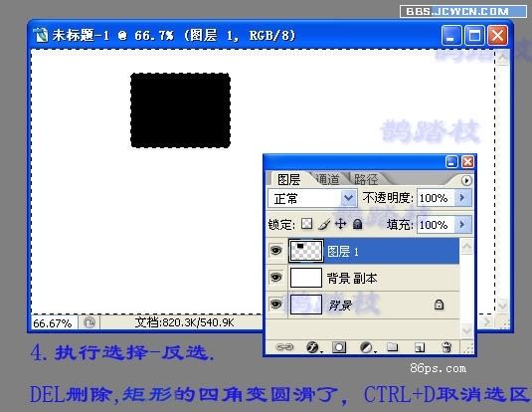
Task: Create a new layer
Action: 420,347
